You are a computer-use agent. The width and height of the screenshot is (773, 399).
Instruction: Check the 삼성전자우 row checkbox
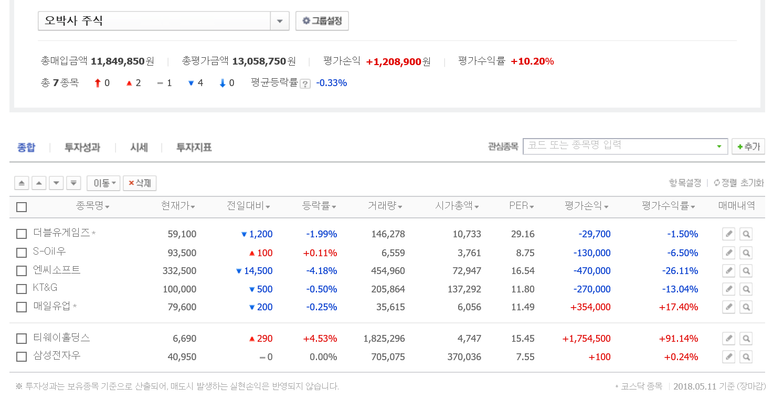[x=21, y=357]
